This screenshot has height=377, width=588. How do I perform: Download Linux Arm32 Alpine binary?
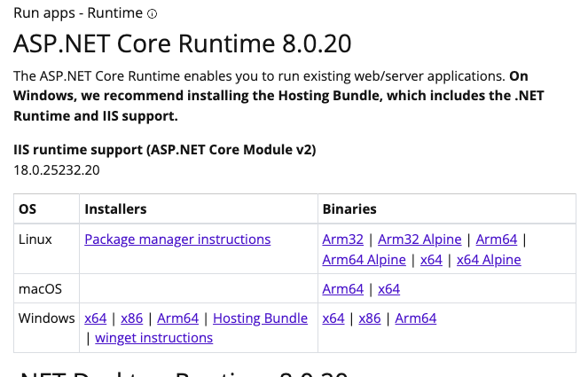[419, 240]
